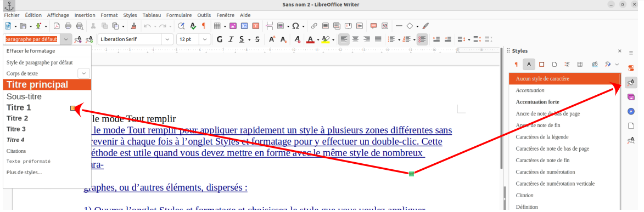Decrease the paragraph indent
Screen dimensions: 644x212
(x=447, y=39)
